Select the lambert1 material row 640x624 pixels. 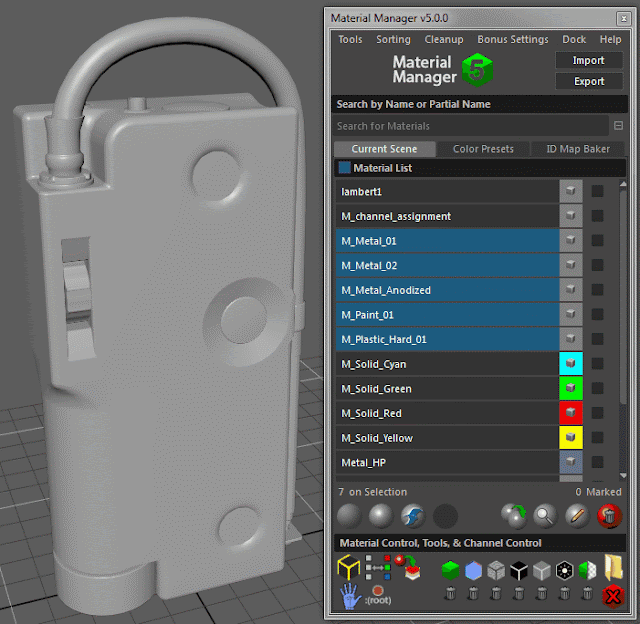click(447, 191)
